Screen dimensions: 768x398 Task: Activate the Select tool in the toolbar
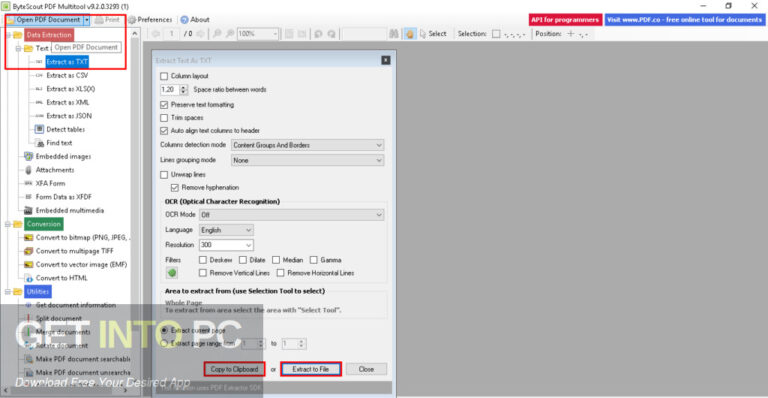(x=433, y=34)
